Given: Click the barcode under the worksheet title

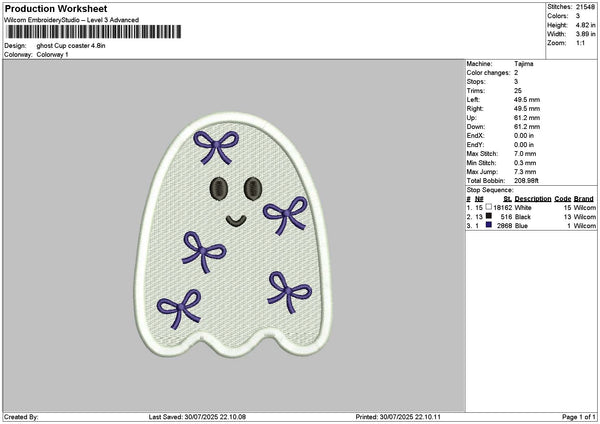Looking at the screenshot, I should coord(94,32).
